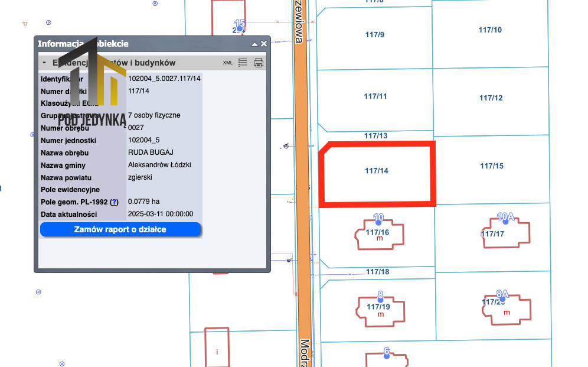Select the parcel number value 117/14 in the panel
The height and width of the screenshot is (367, 588).
[x=138, y=91]
